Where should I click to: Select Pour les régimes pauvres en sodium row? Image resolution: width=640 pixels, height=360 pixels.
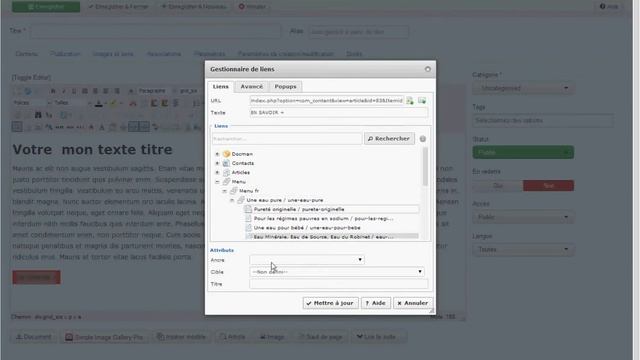331,218
